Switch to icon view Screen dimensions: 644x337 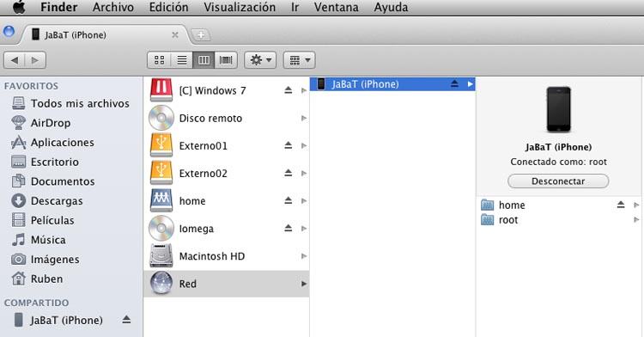(x=159, y=60)
